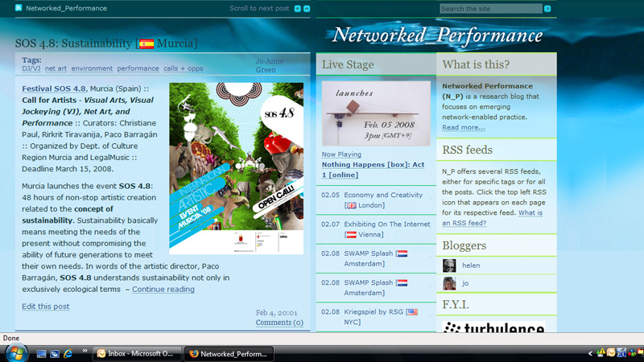Open blogger helen's name link
This screenshot has width=644, height=362.
point(471,265)
